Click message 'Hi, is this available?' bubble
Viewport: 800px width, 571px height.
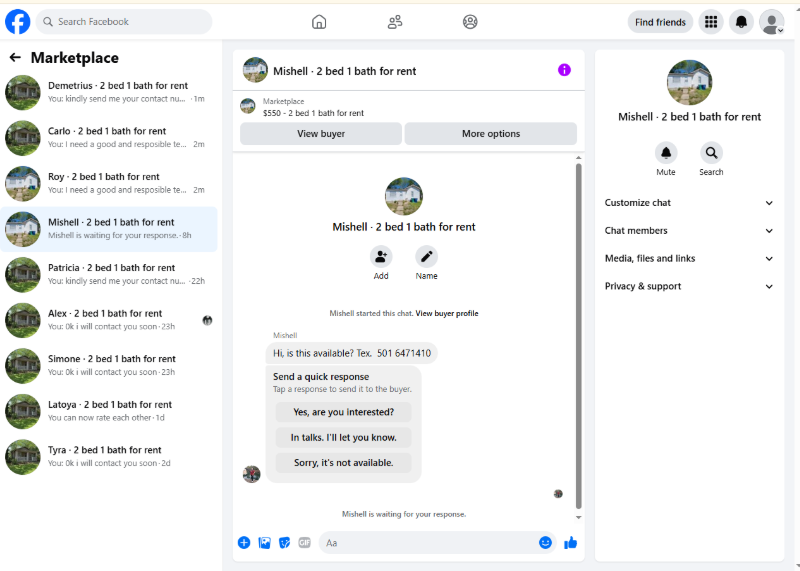coord(352,353)
